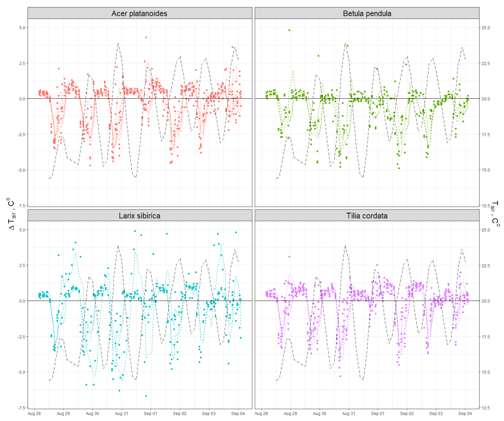Click the '5.0' y-tick beside Acer panel
The height and width of the screenshot is (421, 504).
pyautogui.click(x=22, y=28)
